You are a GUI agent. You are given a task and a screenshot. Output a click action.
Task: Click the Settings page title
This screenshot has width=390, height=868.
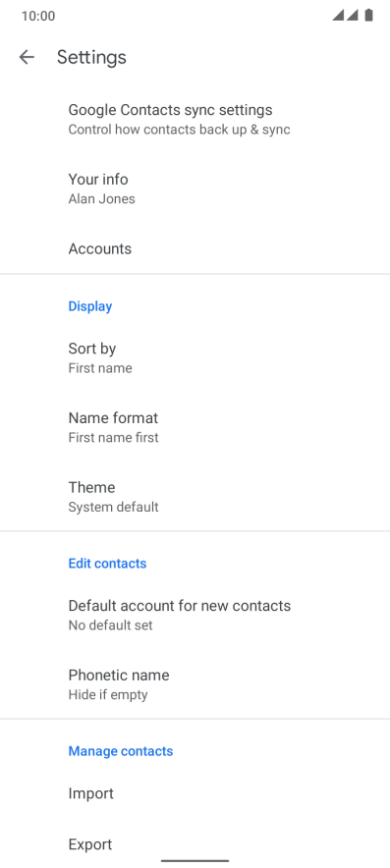(92, 57)
